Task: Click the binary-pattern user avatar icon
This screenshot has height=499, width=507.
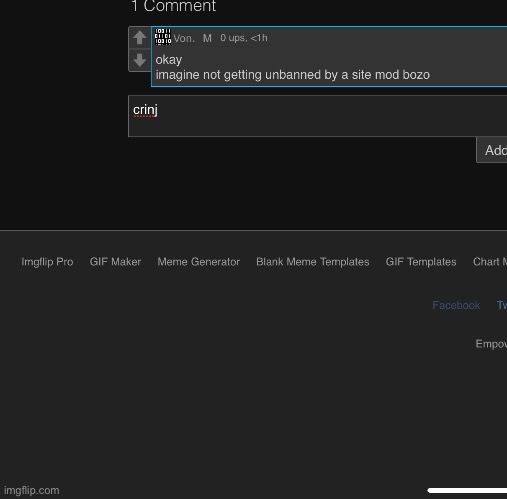Action: (x=163, y=37)
